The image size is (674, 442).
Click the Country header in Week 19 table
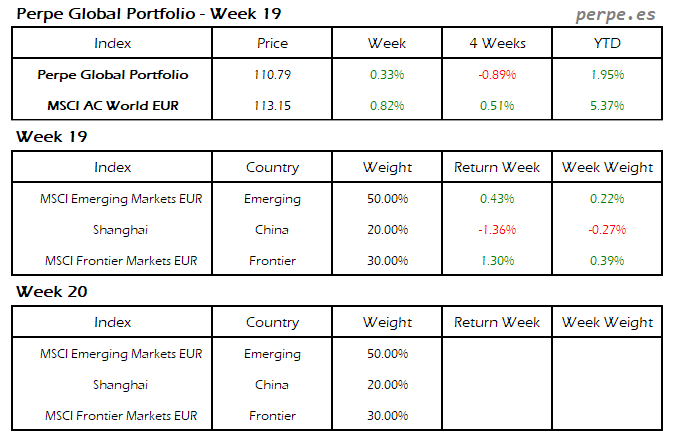pos(272,167)
